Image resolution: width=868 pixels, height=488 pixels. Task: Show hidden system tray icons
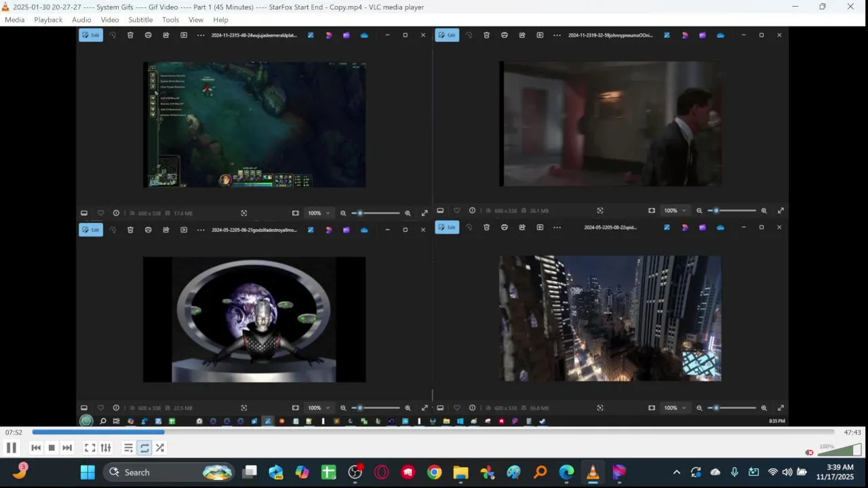click(676, 472)
